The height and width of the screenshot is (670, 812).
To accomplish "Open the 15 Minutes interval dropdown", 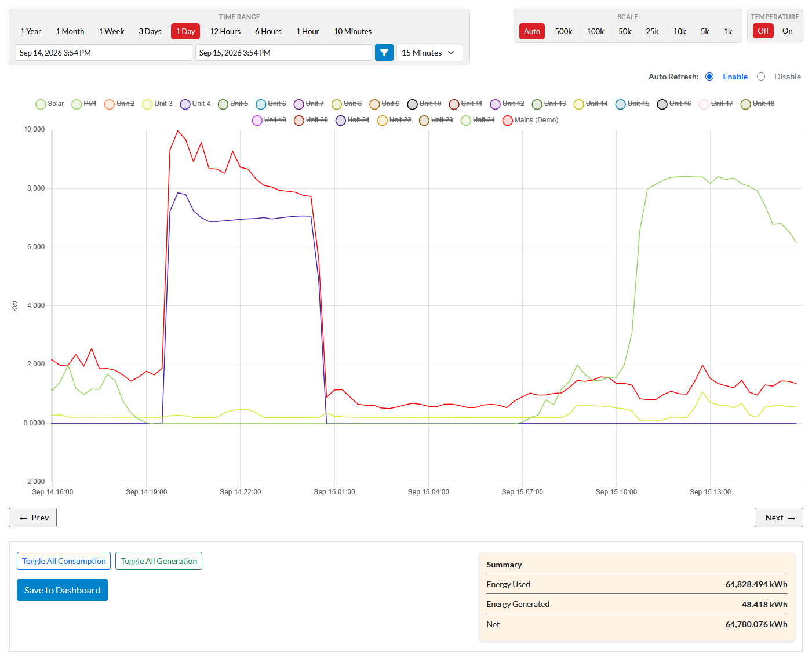I will [x=429, y=53].
